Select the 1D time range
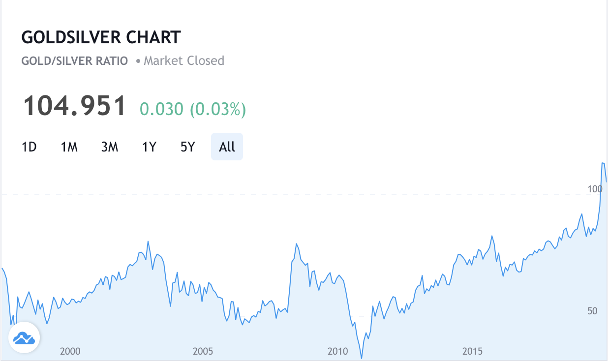 coord(30,147)
